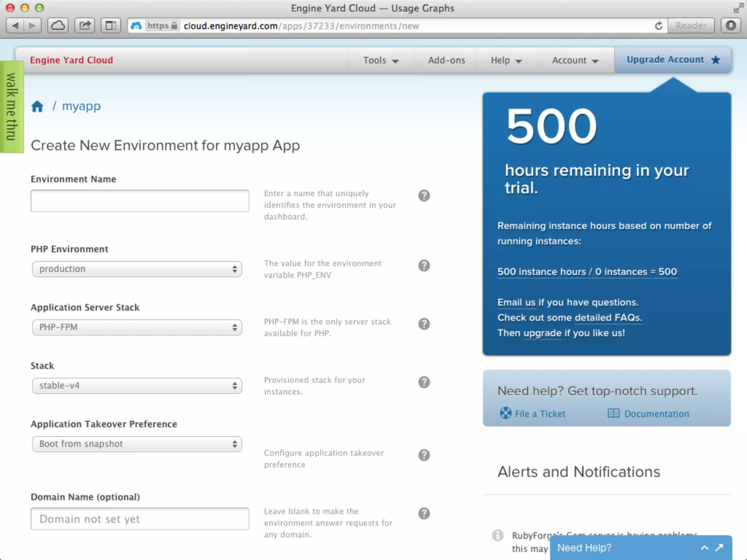Click help icon beside Application Server Stack

[x=424, y=324]
